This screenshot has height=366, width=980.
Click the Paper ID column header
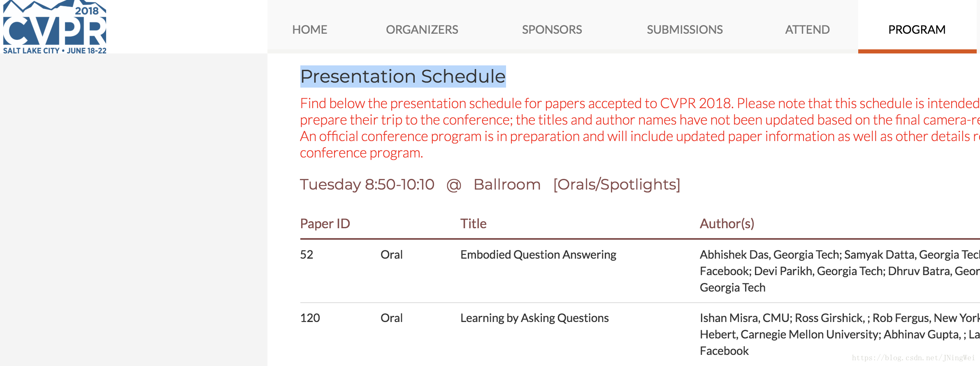(x=325, y=223)
